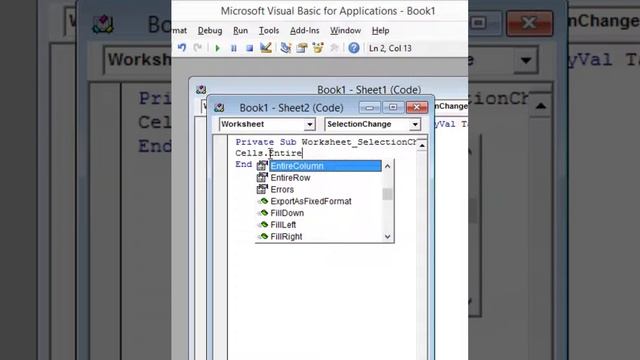
Task: Open Properties Window toolbar icon
Action: click(302, 48)
